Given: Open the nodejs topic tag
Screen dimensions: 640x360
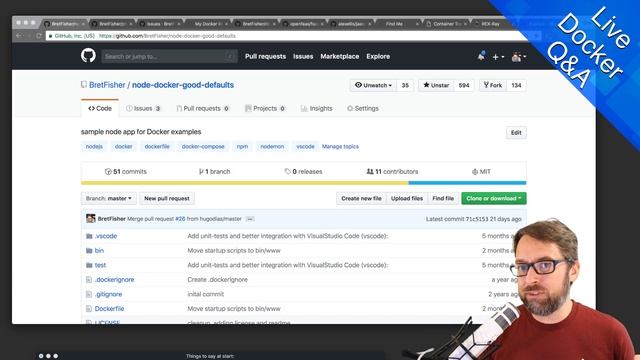Looking at the screenshot, I should pos(94,147).
